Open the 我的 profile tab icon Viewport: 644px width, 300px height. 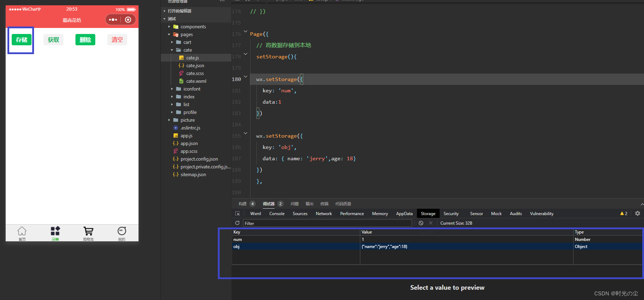pyautogui.click(x=122, y=233)
